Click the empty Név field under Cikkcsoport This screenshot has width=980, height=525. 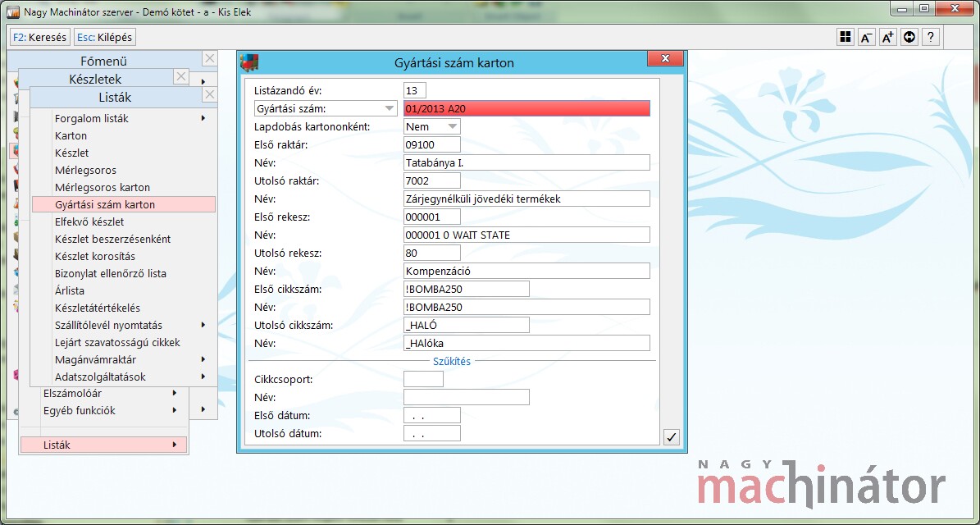pos(467,397)
